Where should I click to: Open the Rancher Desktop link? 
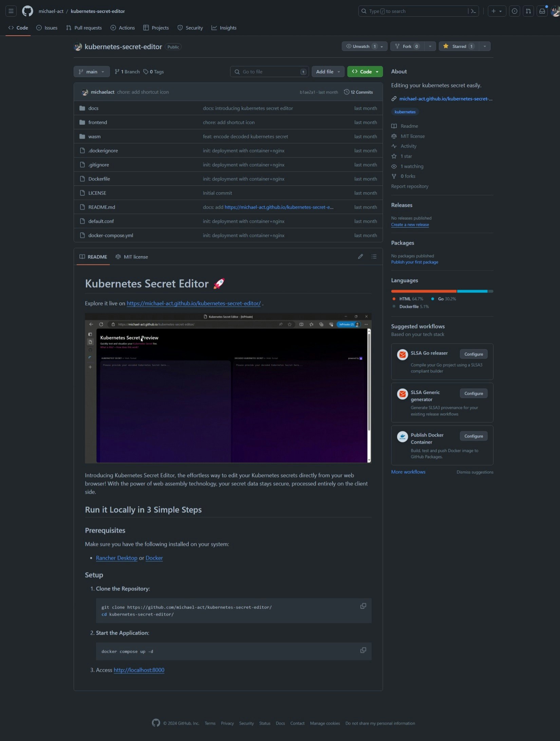(116, 558)
